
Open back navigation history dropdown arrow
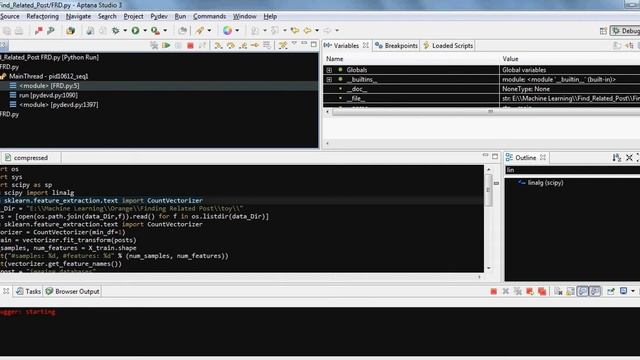point(317,31)
